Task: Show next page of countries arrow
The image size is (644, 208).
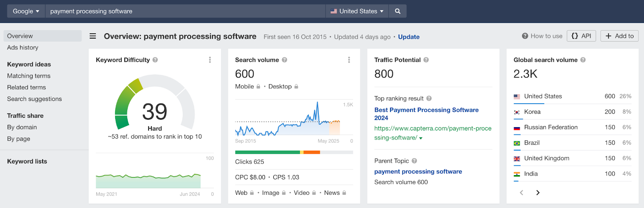Action: click(538, 193)
